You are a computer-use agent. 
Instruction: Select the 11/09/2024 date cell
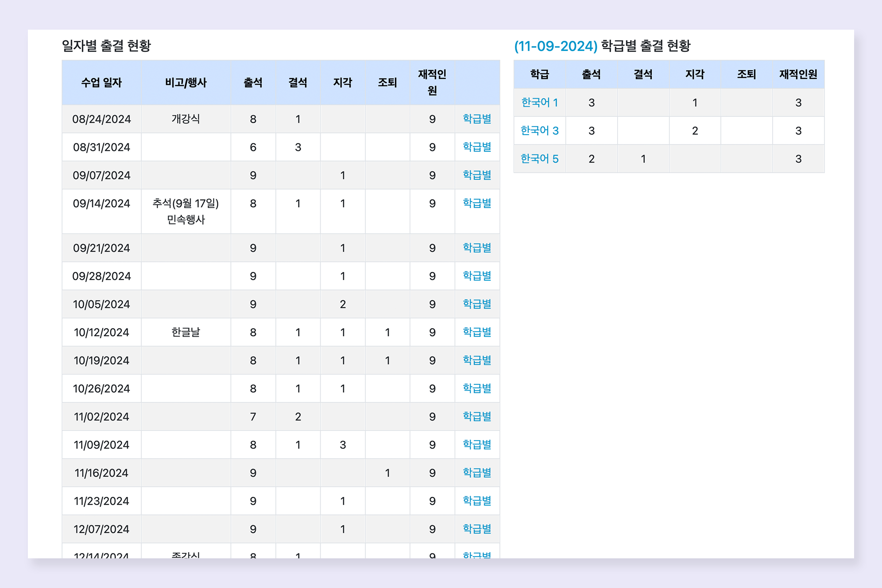pyautogui.click(x=101, y=445)
